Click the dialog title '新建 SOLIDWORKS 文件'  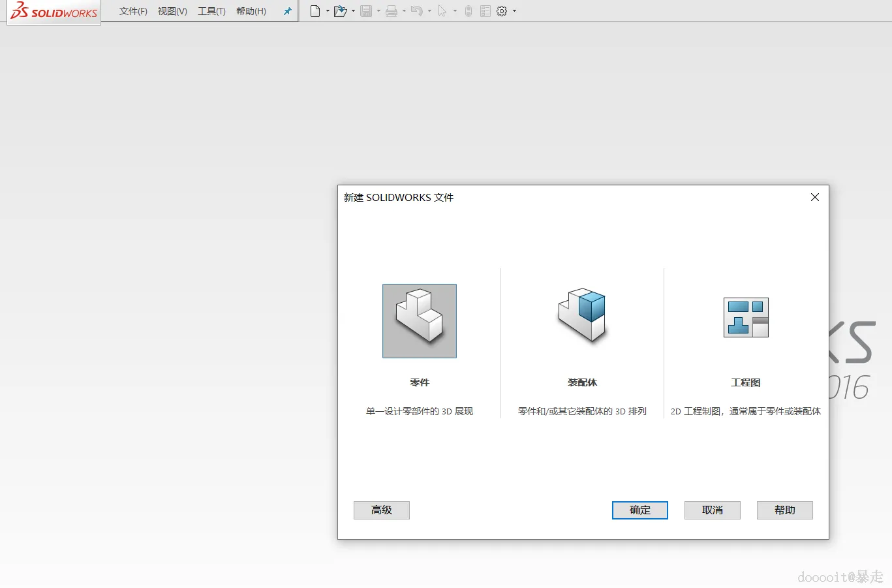(399, 197)
